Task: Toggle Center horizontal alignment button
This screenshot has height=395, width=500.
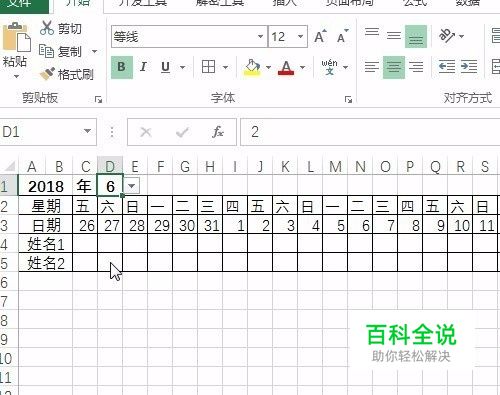Action: 394,67
